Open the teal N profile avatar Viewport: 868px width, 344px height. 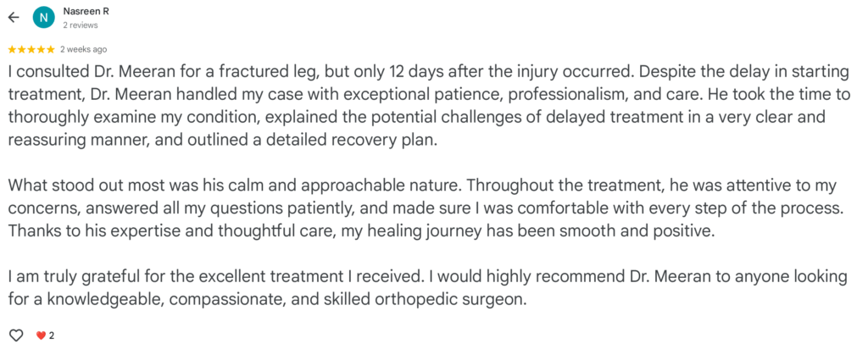pos(44,17)
